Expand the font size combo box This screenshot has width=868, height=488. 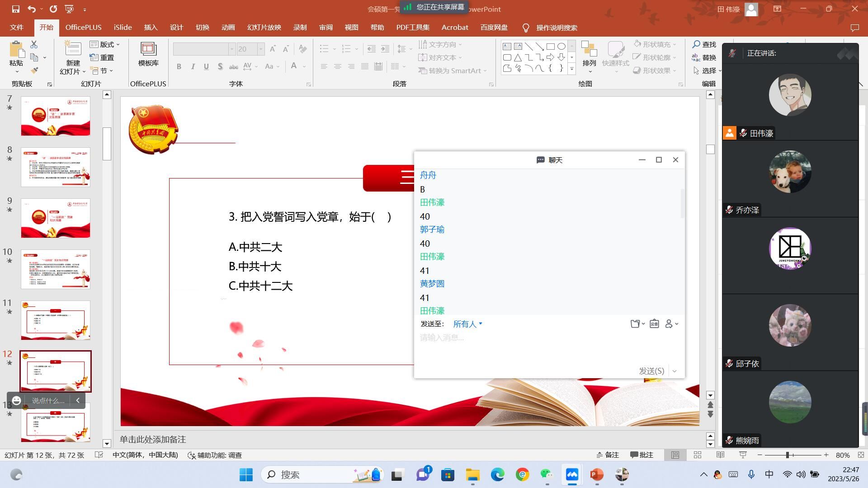tap(261, 49)
